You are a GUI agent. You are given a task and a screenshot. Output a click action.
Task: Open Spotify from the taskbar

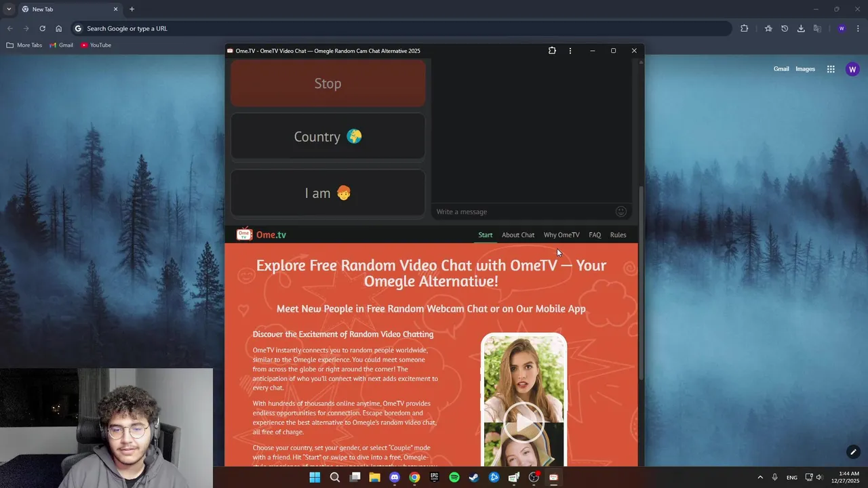coord(454,477)
